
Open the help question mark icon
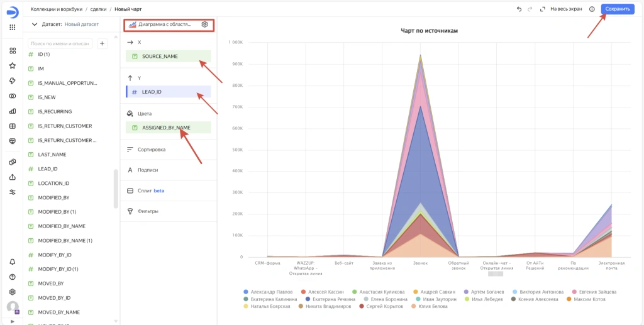13,277
